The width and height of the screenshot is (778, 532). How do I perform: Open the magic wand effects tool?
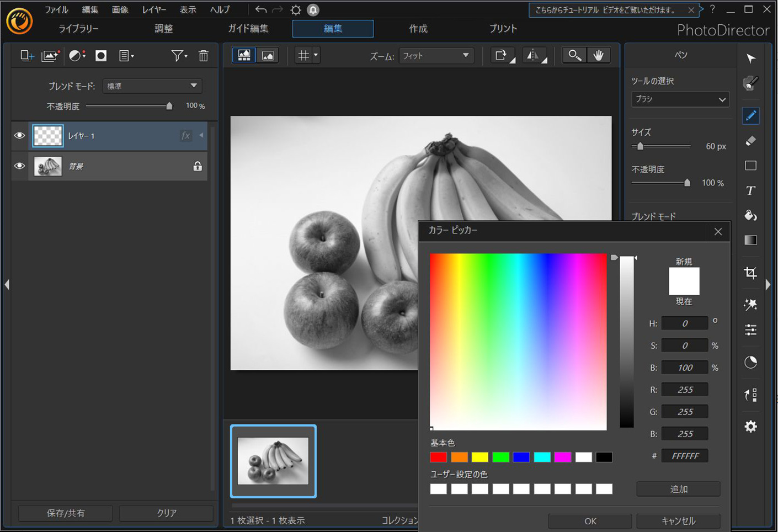coord(751,305)
